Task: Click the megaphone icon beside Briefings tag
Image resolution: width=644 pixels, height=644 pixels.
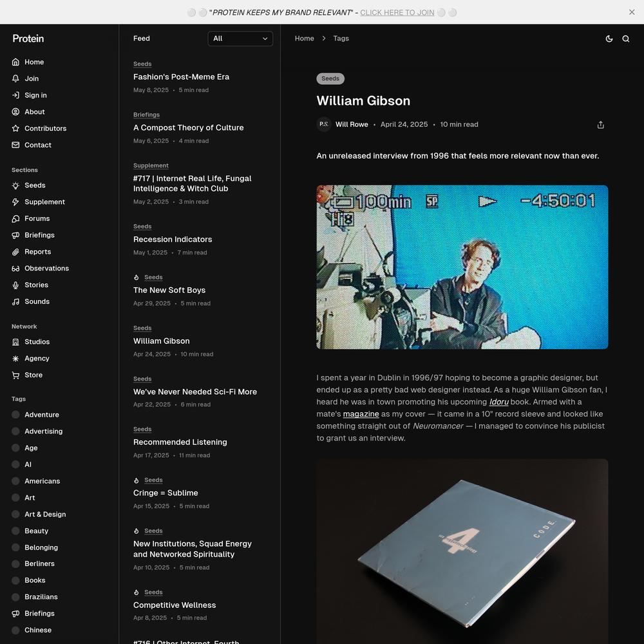Action: point(15,614)
